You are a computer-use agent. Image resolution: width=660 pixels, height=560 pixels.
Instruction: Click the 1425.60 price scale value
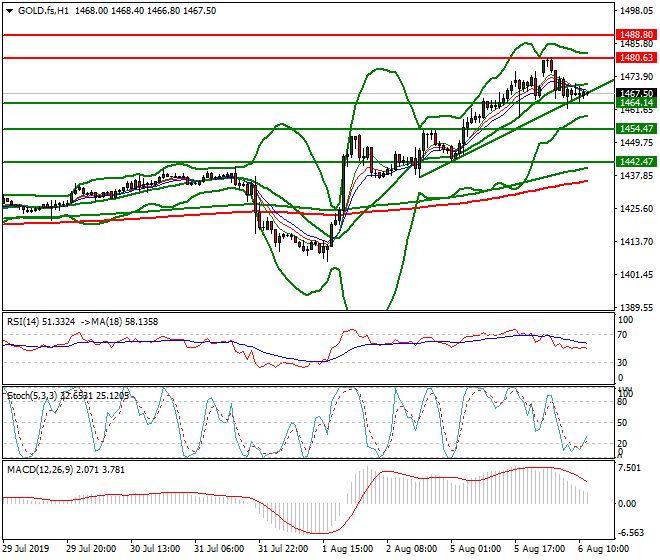tap(636, 208)
